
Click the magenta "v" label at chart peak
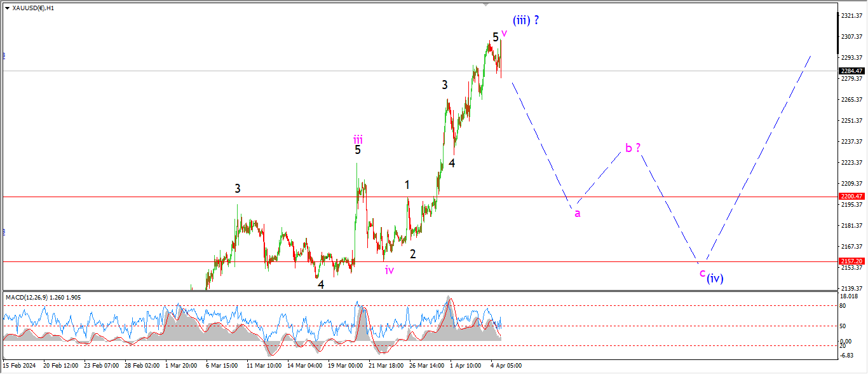pyautogui.click(x=504, y=32)
